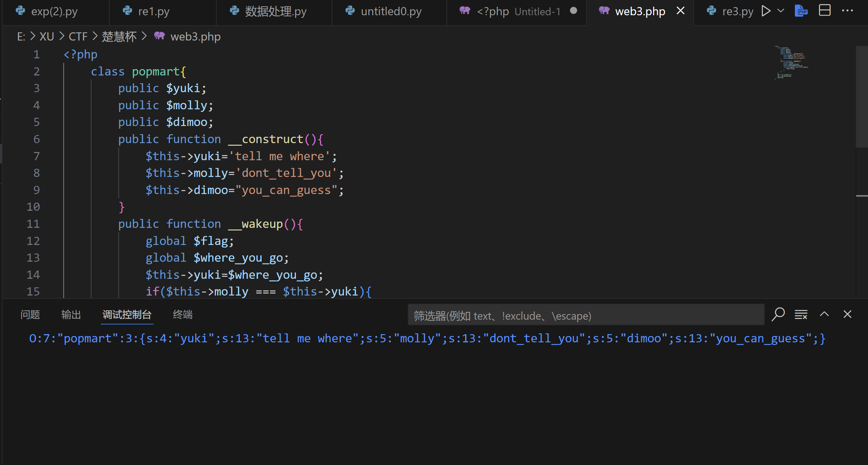This screenshot has height=465, width=868.
Task: Open the 输出 panel tab
Action: point(71,315)
